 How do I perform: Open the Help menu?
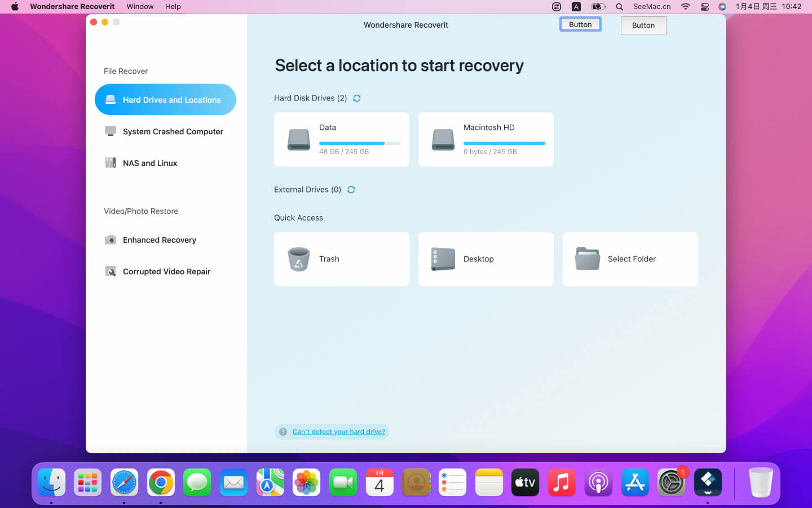(173, 7)
